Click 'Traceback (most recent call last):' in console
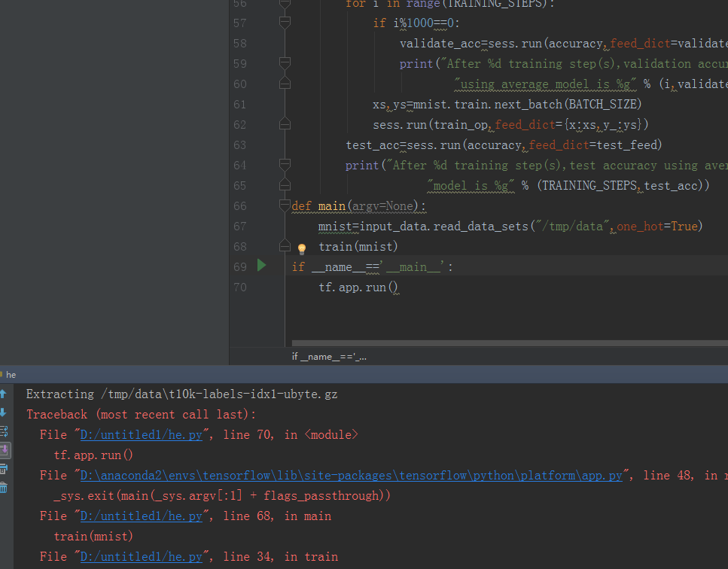This screenshot has height=569, width=728. coord(141,415)
